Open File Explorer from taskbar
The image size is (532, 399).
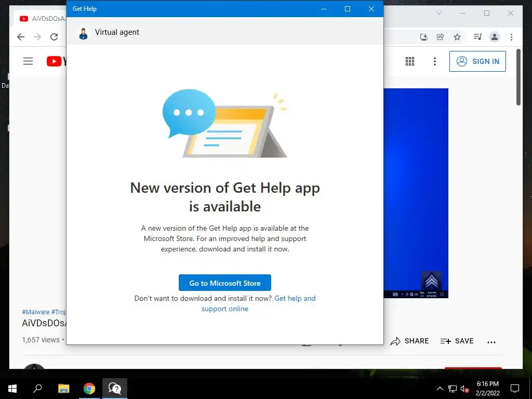tap(63, 389)
